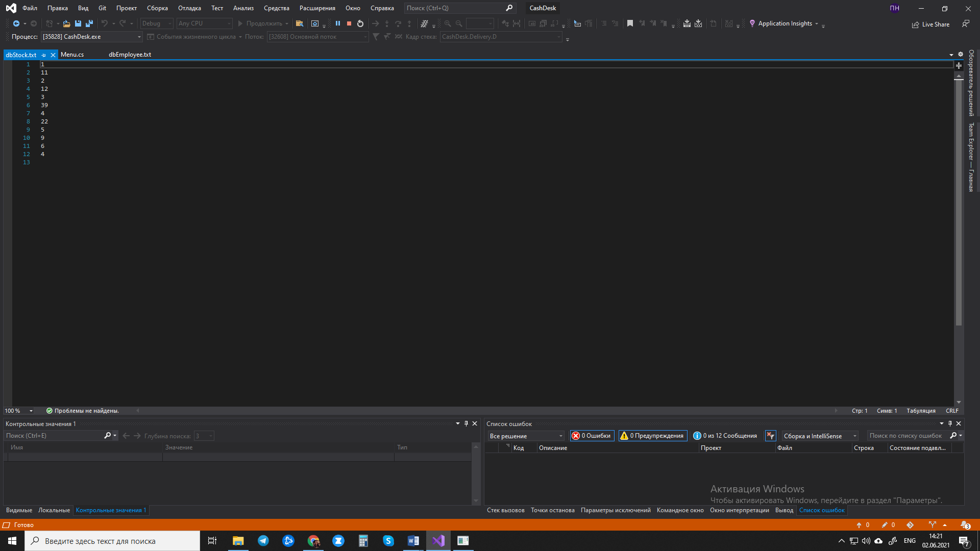Screen dimensions: 980x551
Task: Click the Open File folder icon
Action: click(x=66, y=23)
